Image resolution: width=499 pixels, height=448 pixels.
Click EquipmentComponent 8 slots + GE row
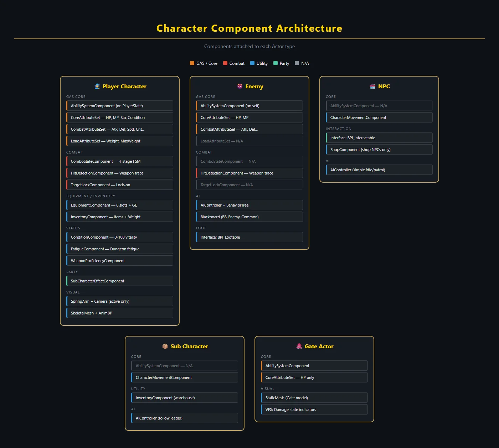pos(120,205)
